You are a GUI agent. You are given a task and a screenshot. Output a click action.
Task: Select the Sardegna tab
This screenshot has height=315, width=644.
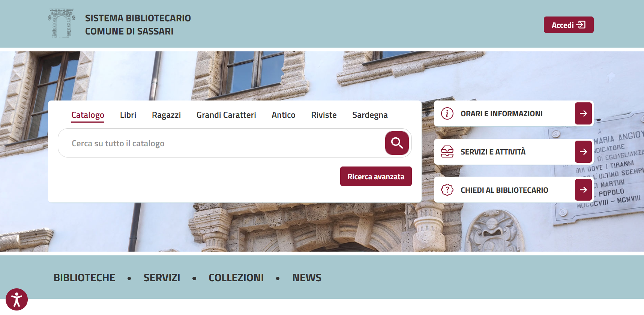point(370,115)
